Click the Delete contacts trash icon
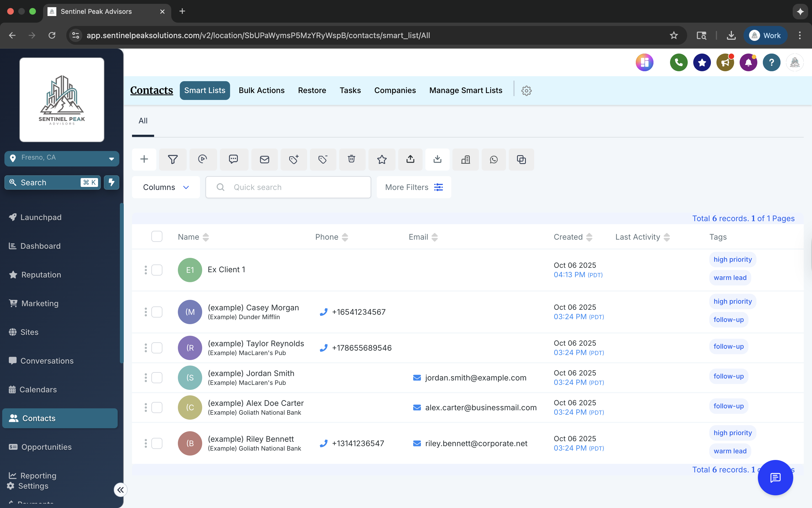The width and height of the screenshot is (812, 508). coord(352,159)
